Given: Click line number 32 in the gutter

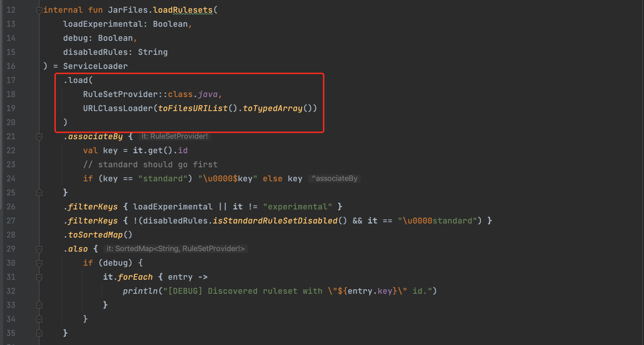Looking at the screenshot, I should point(11,291).
